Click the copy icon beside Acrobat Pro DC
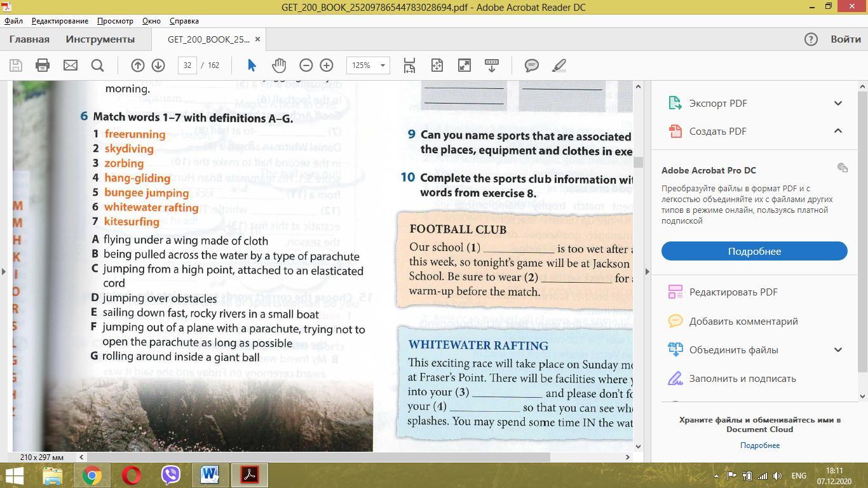The width and height of the screenshot is (868, 488). [x=843, y=168]
